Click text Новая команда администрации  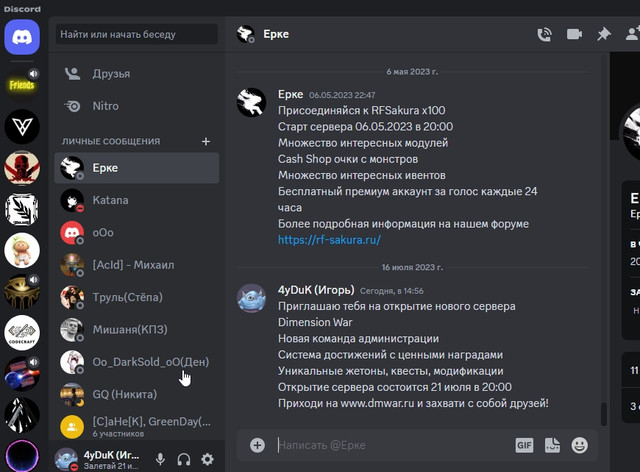[x=358, y=338]
